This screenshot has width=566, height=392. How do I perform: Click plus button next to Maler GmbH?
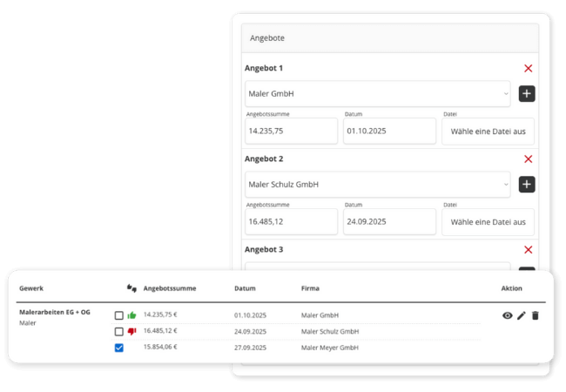(527, 94)
